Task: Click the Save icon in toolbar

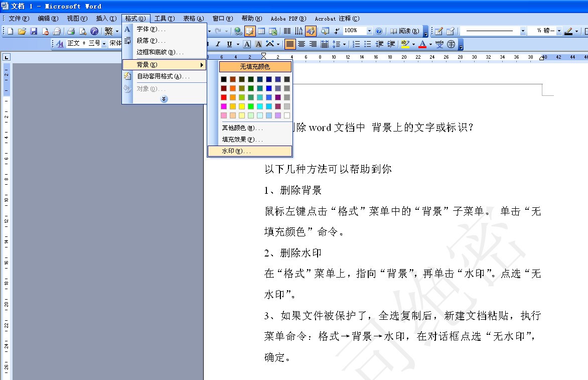Action: tap(34, 31)
